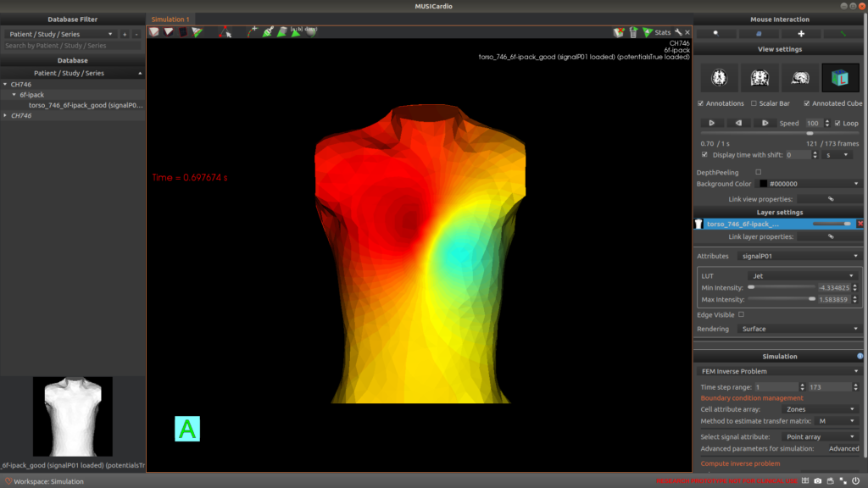Click the Max Intensity slider
The width and height of the screenshot is (868, 488).
780,299
